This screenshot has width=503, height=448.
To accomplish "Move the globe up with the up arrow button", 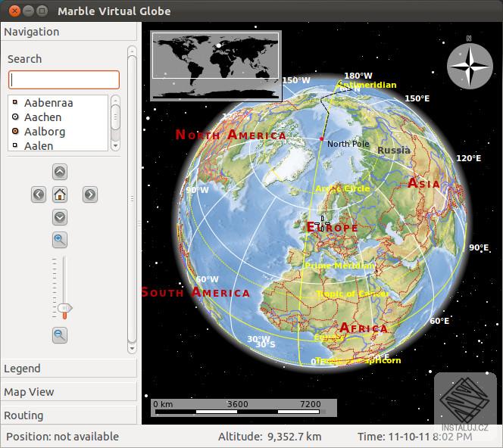I will [x=60, y=172].
